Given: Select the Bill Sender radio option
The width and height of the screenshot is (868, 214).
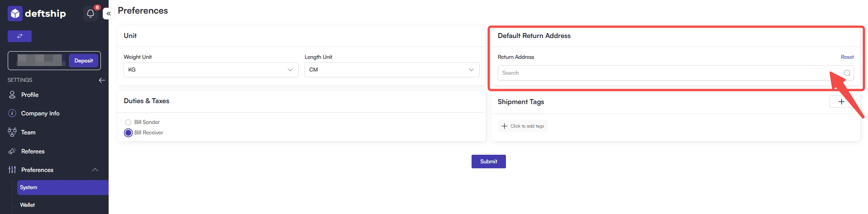Looking at the screenshot, I should click(x=128, y=122).
